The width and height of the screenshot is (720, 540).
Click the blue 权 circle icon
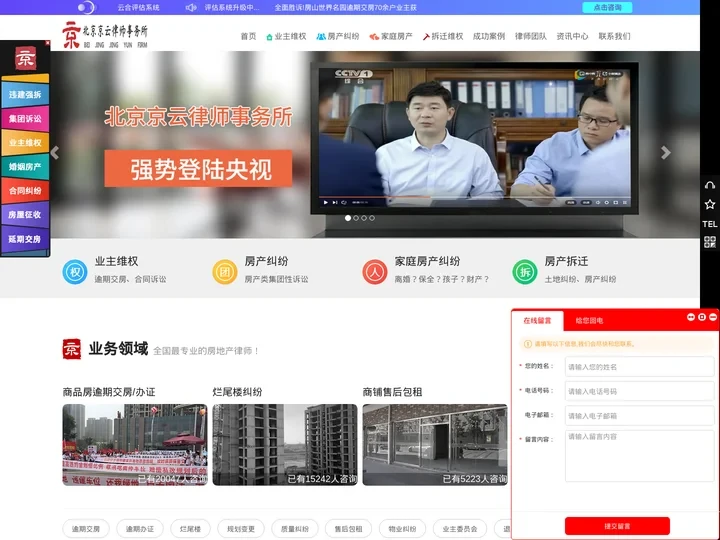[x=75, y=272]
